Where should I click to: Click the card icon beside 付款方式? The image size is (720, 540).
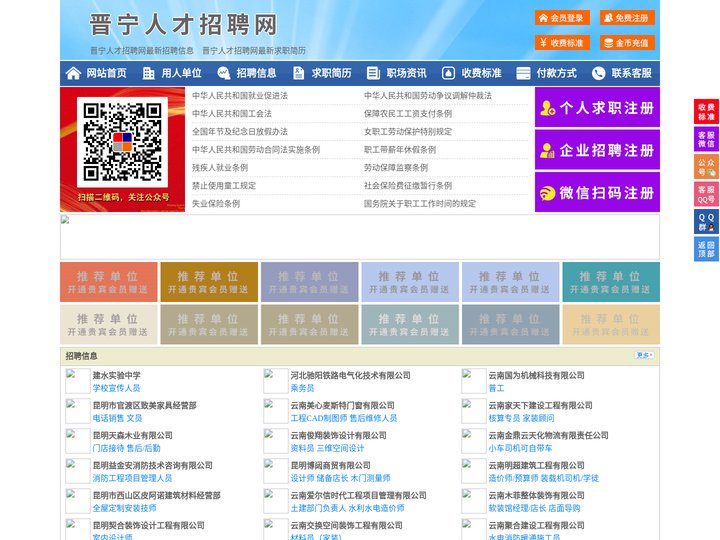(x=523, y=73)
